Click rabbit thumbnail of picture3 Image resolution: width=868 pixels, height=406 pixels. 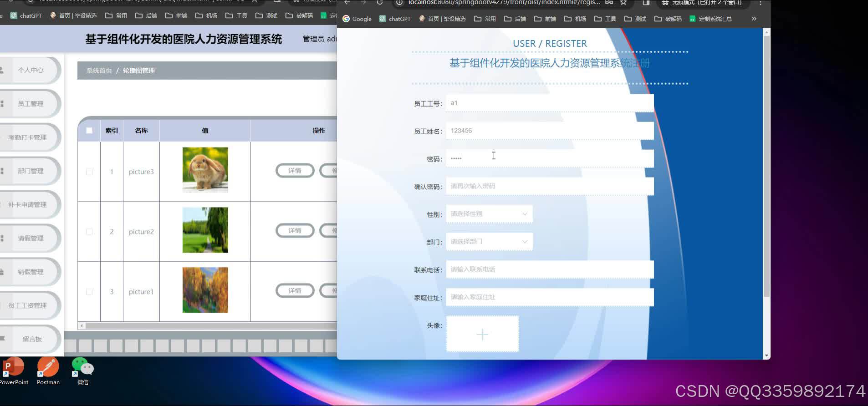[205, 170]
